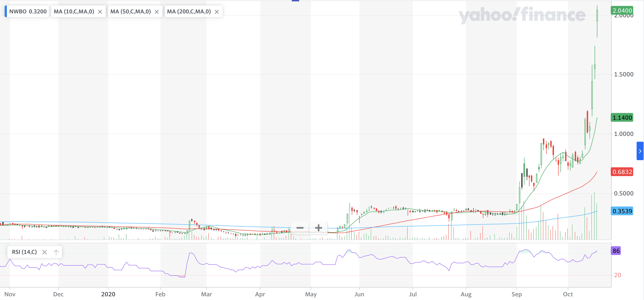Click the RSI 20 level label
Image resolution: width=644 pixels, height=300 pixels.
click(x=617, y=275)
